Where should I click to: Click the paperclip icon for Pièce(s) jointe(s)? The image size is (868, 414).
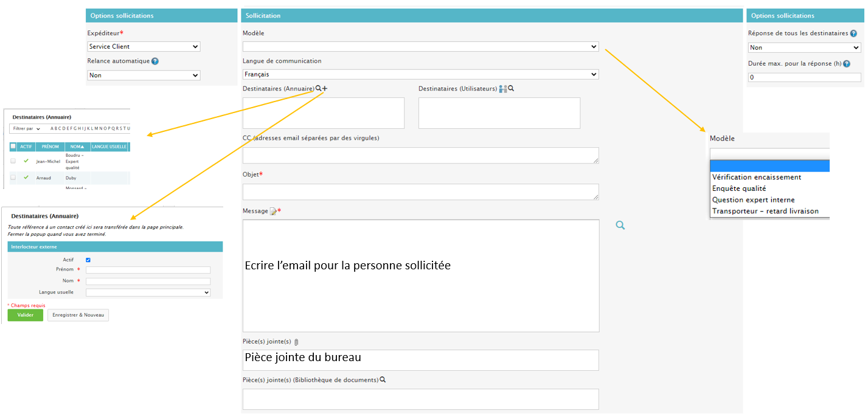point(296,342)
